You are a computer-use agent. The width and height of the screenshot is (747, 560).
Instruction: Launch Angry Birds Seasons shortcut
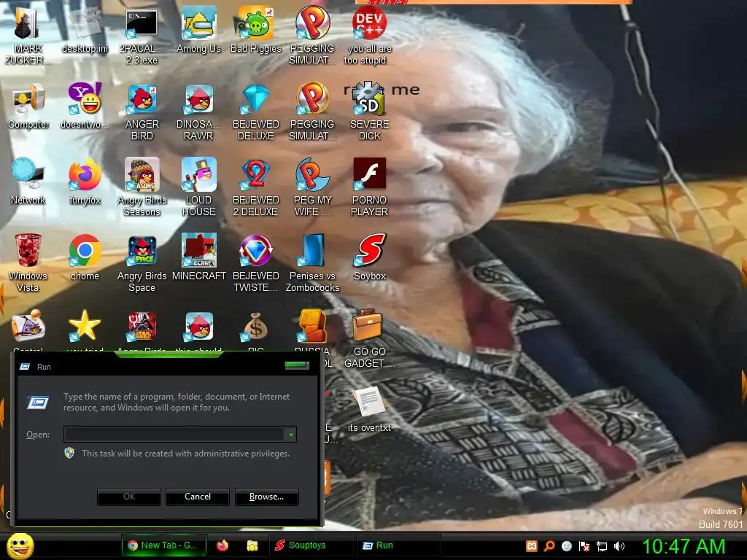[142, 187]
